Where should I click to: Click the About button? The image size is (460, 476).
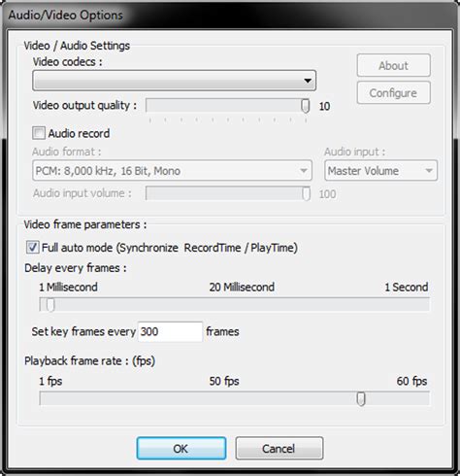pyautogui.click(x=393, y=65)
